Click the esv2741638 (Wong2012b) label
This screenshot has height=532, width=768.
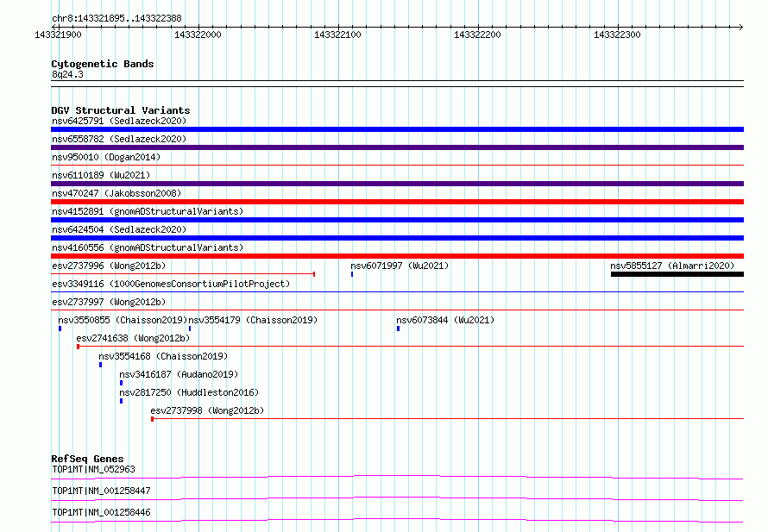pyautogui.click(x=133, y=338)
